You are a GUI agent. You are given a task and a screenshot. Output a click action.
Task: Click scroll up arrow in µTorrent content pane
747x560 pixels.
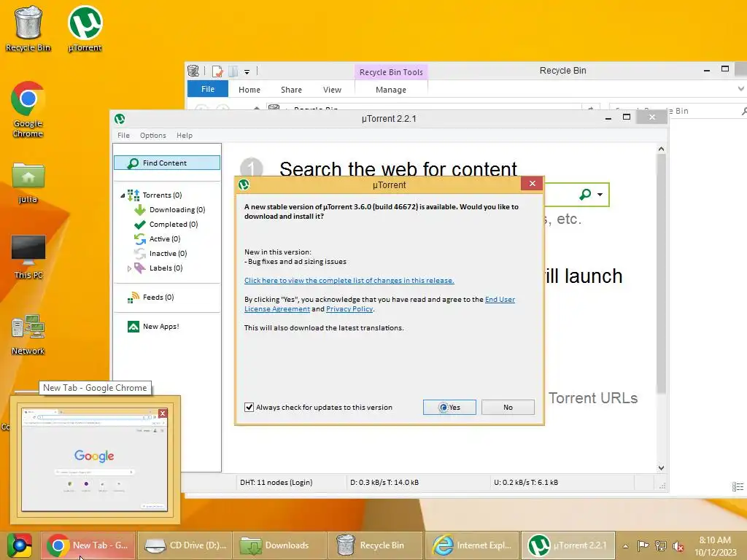tap(661, 149)
